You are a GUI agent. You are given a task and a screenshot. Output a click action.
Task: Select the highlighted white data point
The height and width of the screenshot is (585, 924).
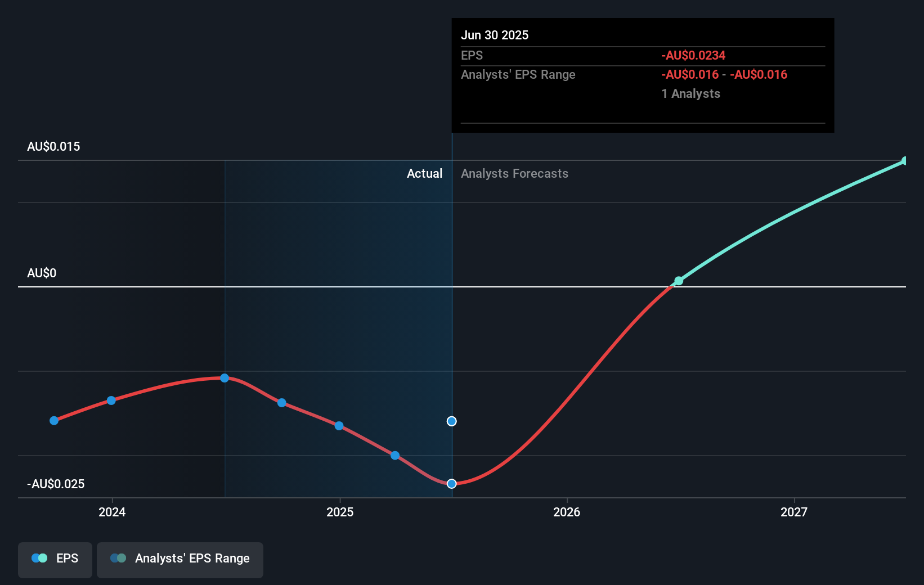tap(451, 421)
